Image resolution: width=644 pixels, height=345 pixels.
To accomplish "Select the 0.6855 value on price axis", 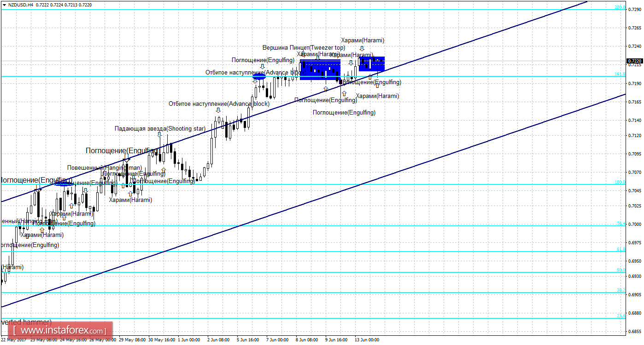I will (634, 332).
